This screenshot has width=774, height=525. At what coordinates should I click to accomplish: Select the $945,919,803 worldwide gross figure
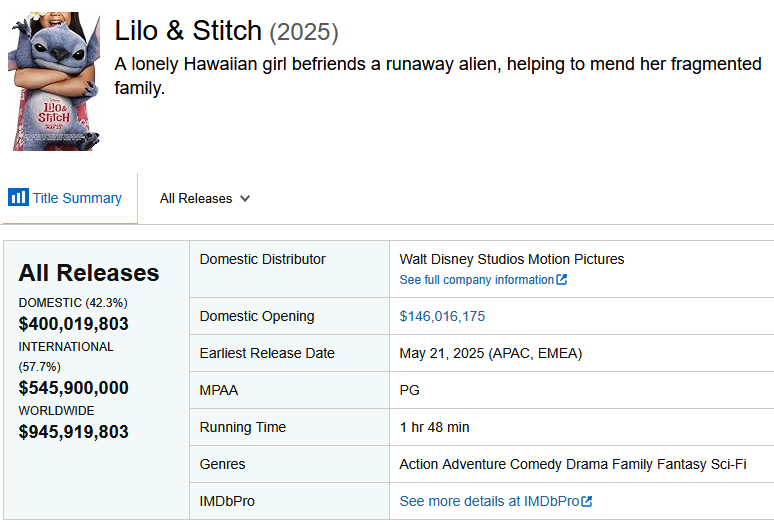point(74,432)
